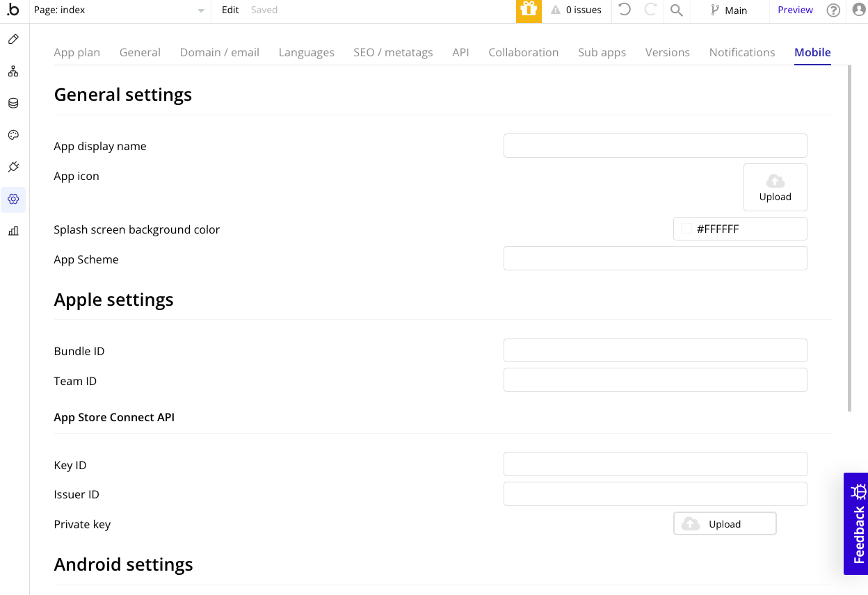Click the redo arrow icon
The image size is (868, 595).
point(650,10)
